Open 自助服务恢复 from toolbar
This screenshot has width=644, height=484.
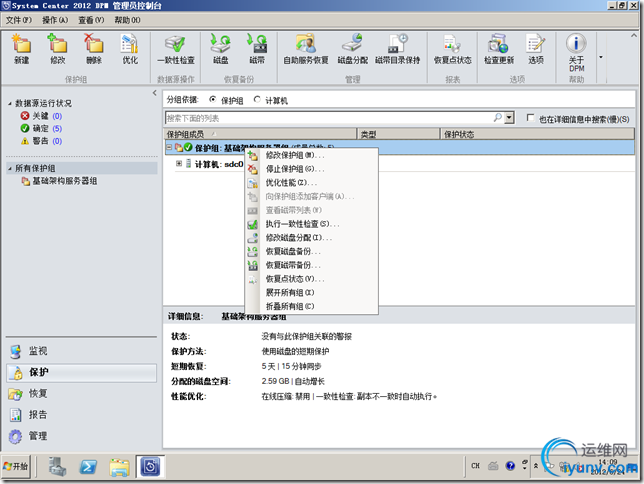[306, 49]
